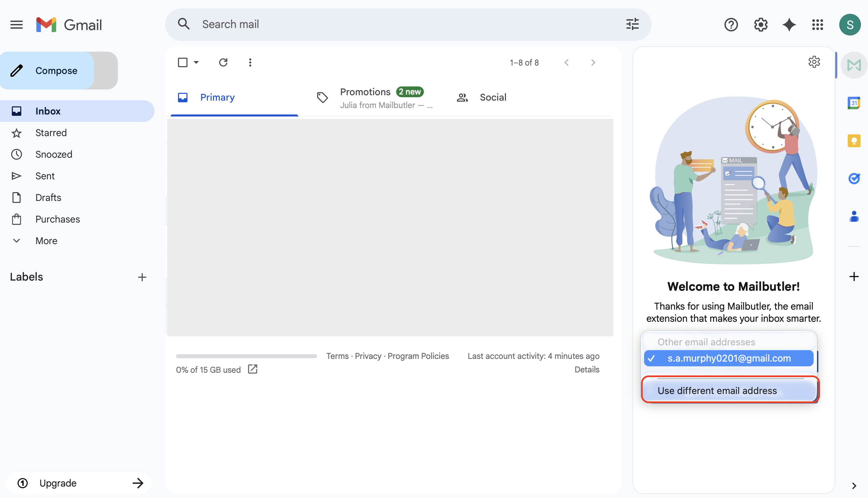The height and width of the screenshot is (498, 868).
Task: Choose s.a.murphy0201@gmail.com in the dropdown
Action: (729, 358)
